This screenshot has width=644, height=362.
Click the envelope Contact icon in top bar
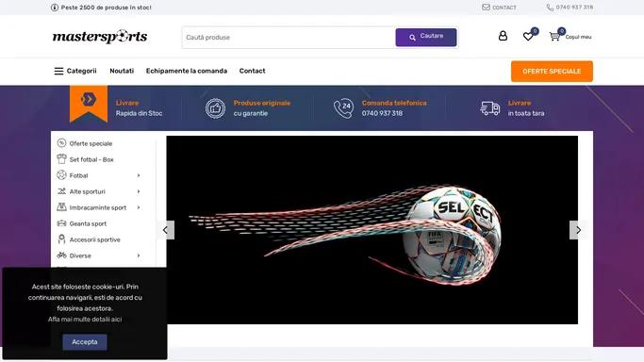[x=486, y=7]
